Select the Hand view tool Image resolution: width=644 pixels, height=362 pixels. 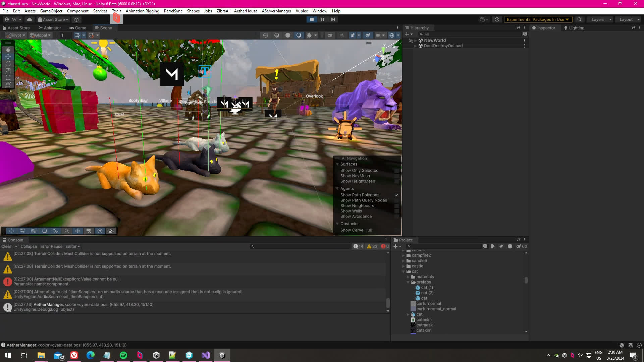8,49
